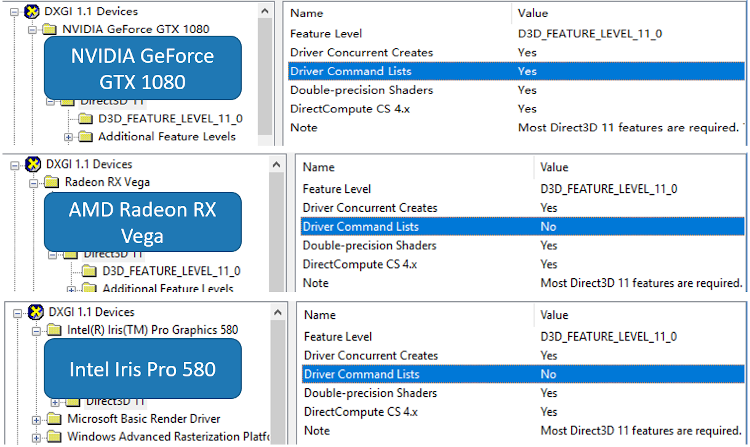
Task: Click the blue AMD Radeon RX Vega label
Action: 142,222
